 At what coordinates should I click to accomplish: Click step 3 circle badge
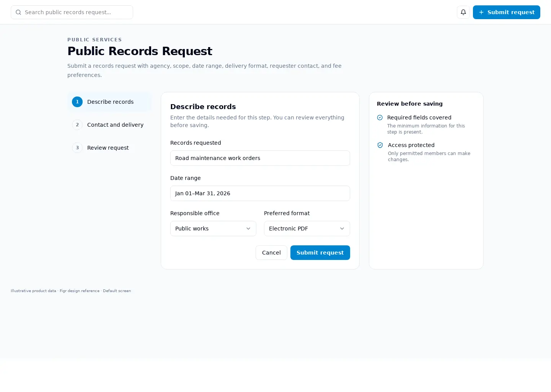tap(77, 148)
